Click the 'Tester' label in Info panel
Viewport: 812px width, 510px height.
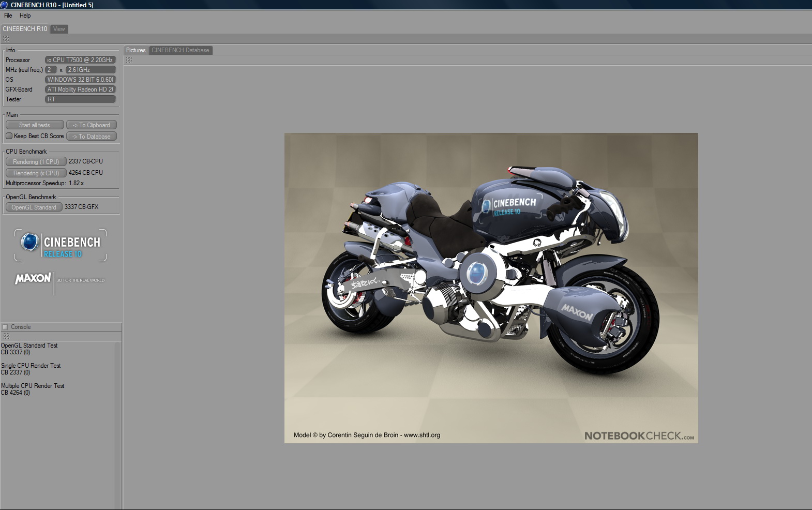point(13,99)
